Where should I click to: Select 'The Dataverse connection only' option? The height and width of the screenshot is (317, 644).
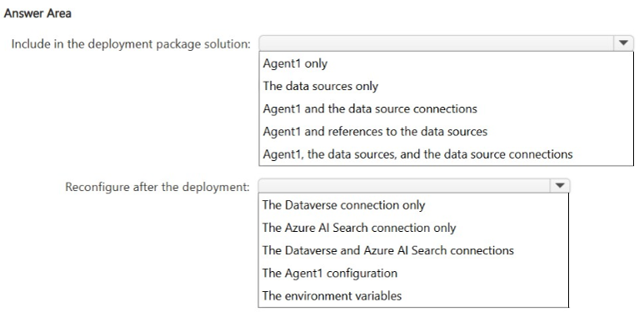(x=413, y=204)
